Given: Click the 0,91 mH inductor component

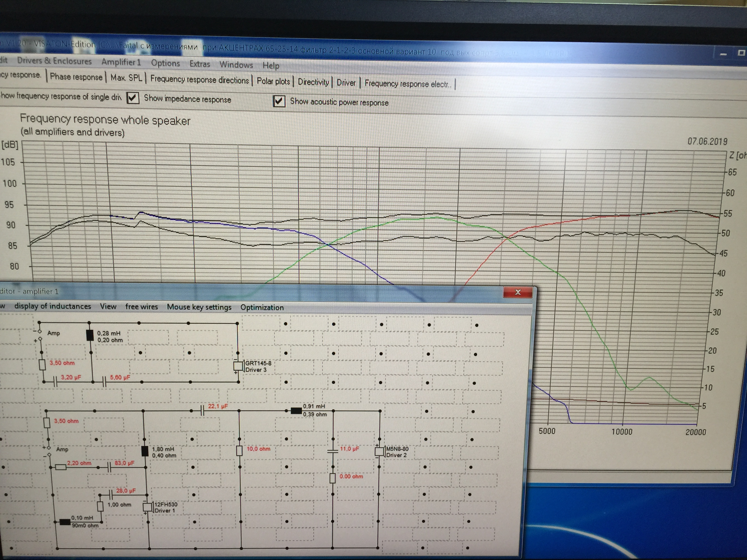Looking at the screenshot, I should click(296, 411).
